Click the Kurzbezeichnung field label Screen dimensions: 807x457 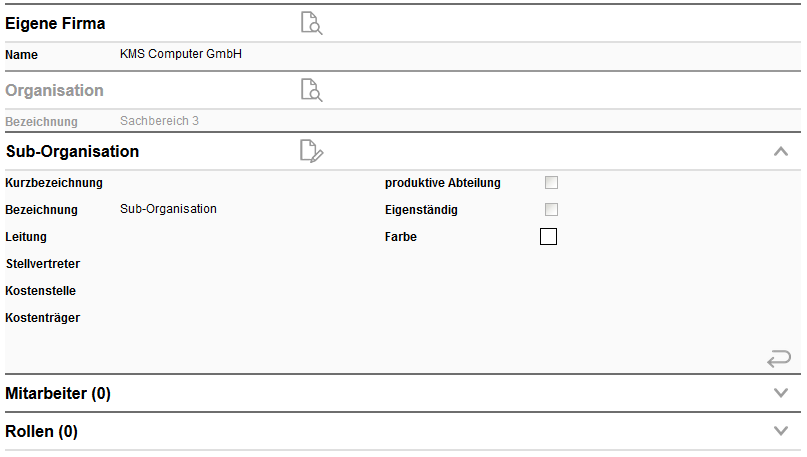coord(54,183)
